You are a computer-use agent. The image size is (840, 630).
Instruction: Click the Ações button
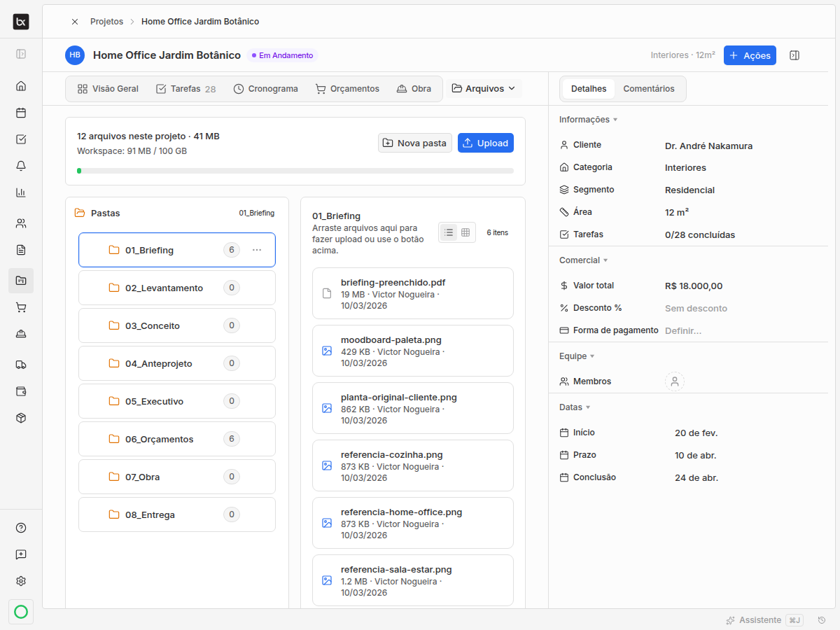[750, 55]
